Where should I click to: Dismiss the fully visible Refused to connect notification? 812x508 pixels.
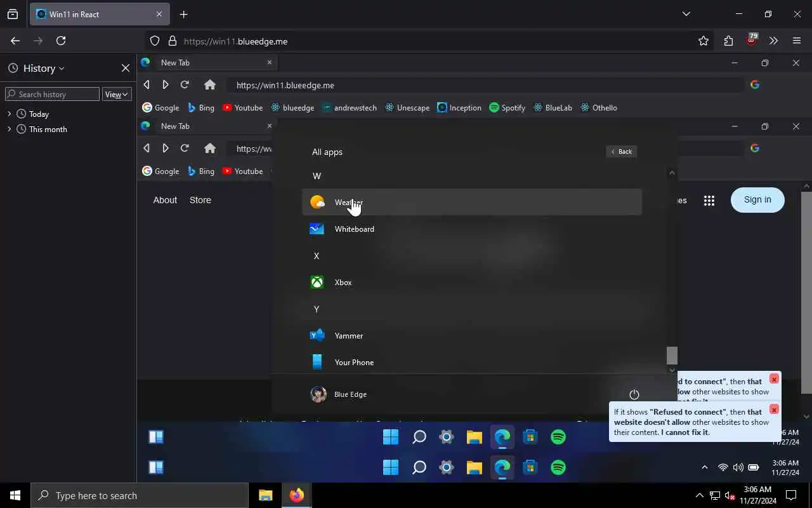point(774,410)
